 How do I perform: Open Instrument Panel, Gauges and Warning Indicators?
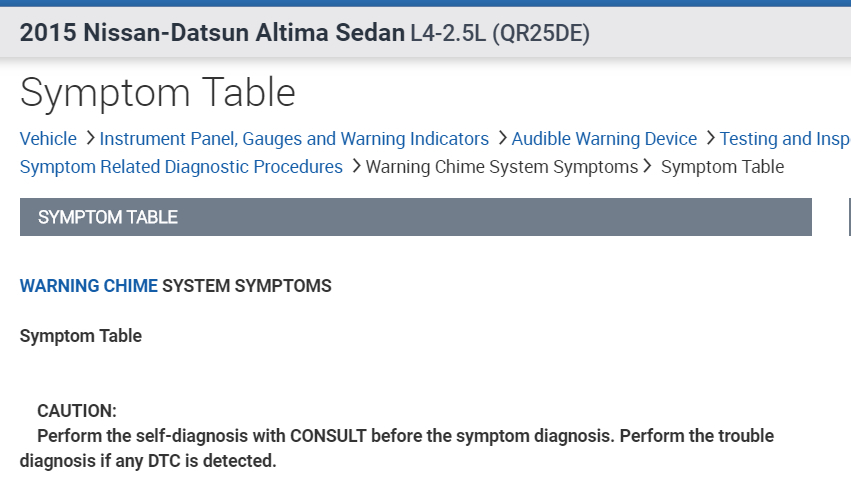click(x=294, y=139)
